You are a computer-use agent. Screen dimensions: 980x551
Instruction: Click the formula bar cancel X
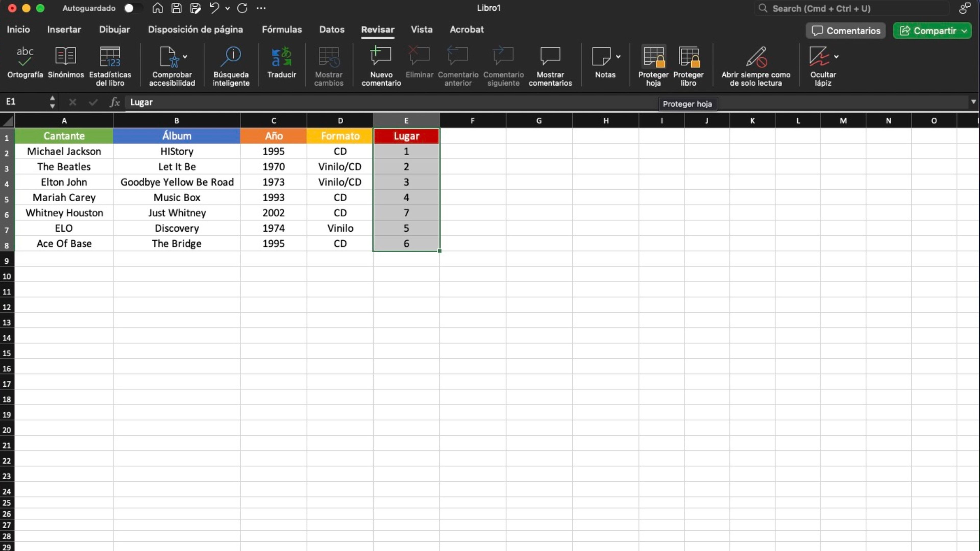point(72,102)
